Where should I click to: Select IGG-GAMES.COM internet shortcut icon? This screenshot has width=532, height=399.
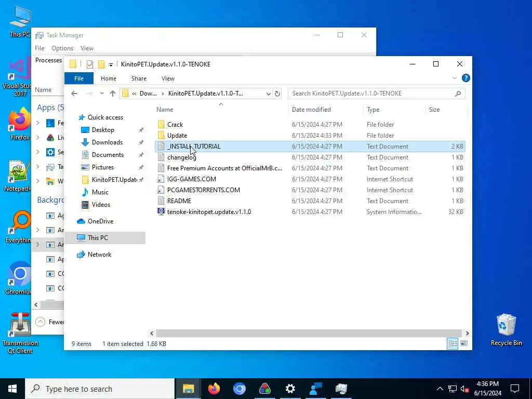click(x=161, y=179)
